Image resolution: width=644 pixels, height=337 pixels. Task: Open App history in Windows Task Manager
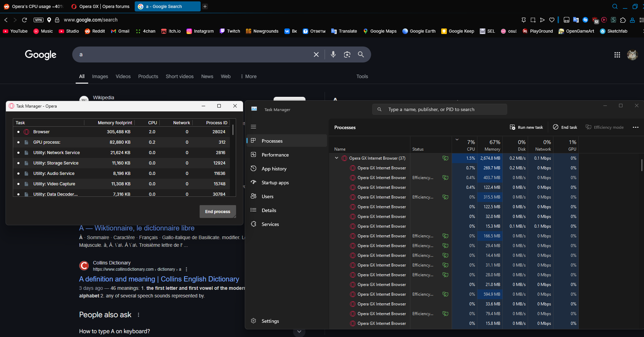(287, 169)
